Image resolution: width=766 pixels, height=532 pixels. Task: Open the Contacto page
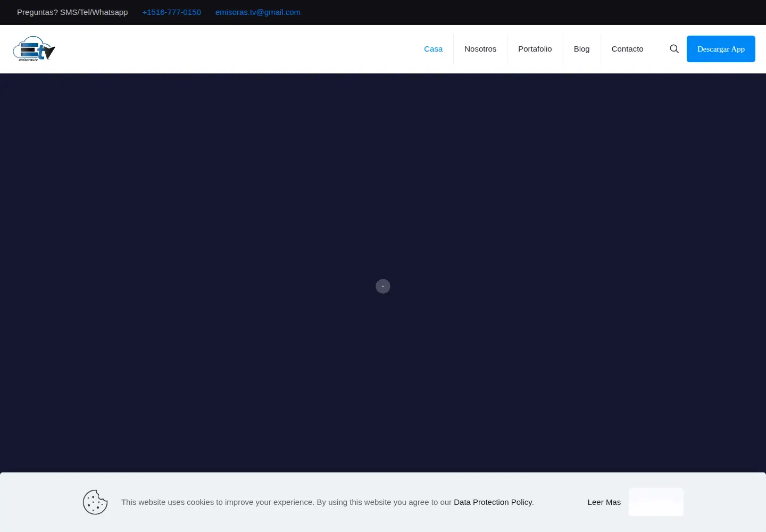(x=627, y=49)
